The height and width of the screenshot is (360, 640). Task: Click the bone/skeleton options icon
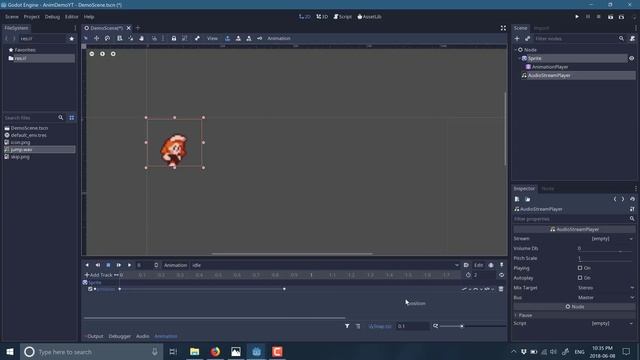point(197,38)
